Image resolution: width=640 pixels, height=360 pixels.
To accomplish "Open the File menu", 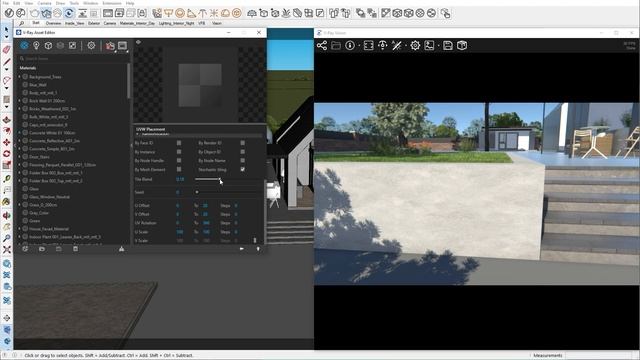I will coord(5,3).
